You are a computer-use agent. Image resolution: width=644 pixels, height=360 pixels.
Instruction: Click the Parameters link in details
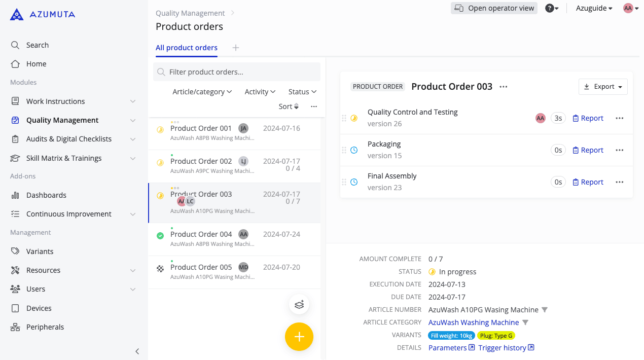click(448, 347)
